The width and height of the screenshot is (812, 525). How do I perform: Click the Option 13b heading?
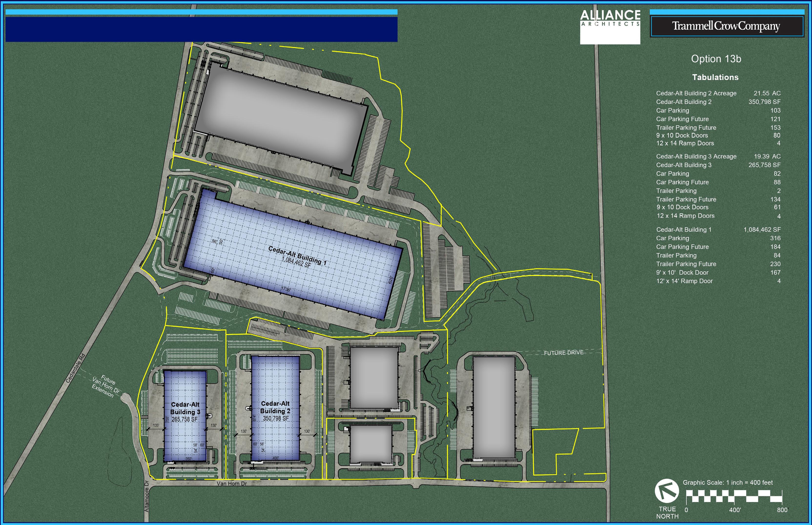[x=716, y=59]
